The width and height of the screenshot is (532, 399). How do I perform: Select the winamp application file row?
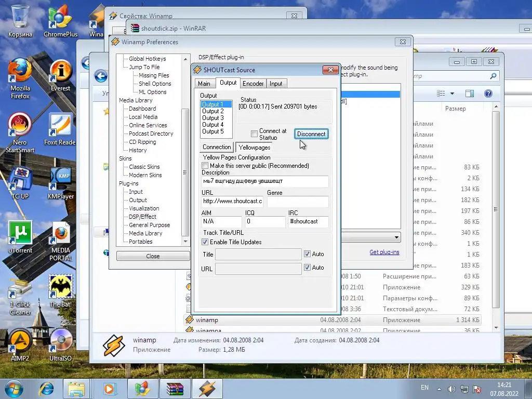(332, 320)
